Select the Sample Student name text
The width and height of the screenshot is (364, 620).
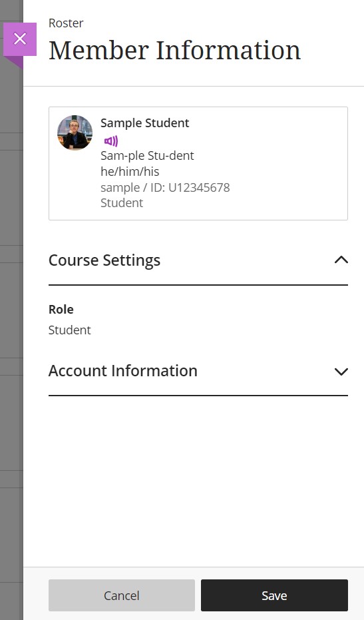pos(144,123)
